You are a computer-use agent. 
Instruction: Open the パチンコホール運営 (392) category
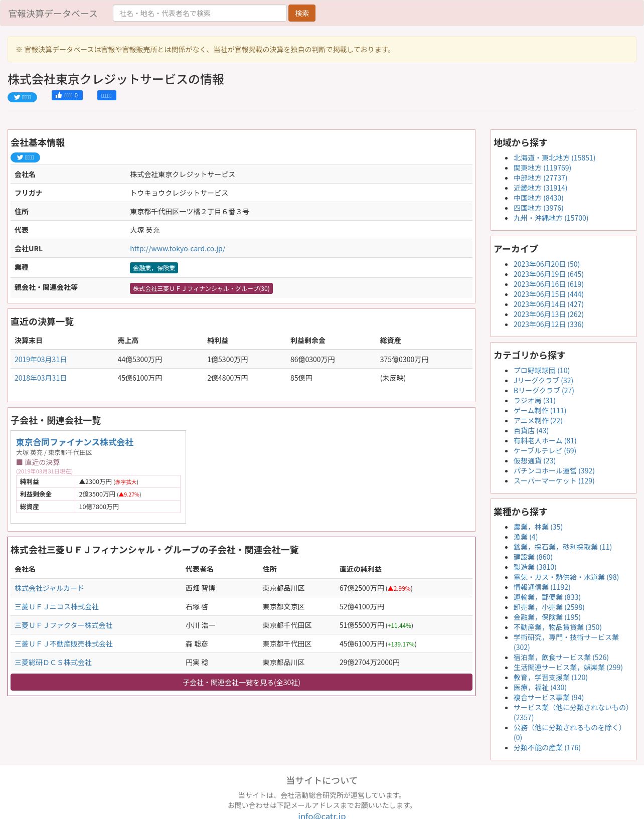[554, 471]
